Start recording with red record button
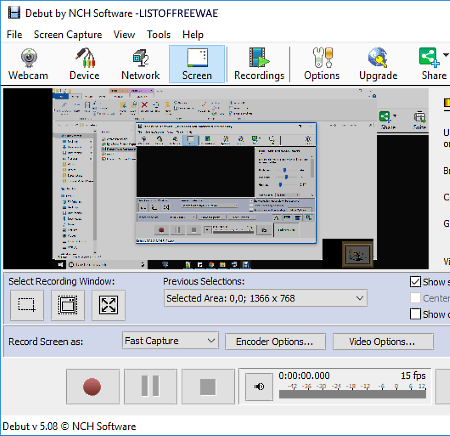 coord(92,387)
